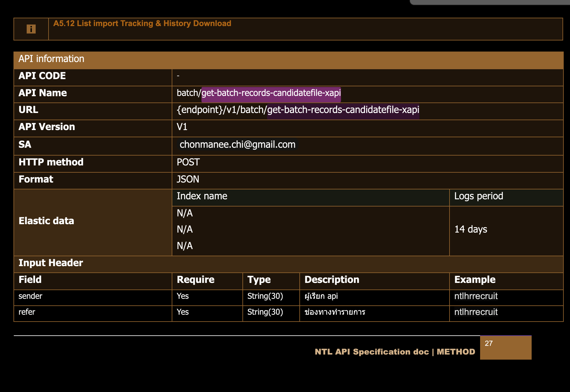
Task: Click the refer field name cell
Action: coord(27,312)
